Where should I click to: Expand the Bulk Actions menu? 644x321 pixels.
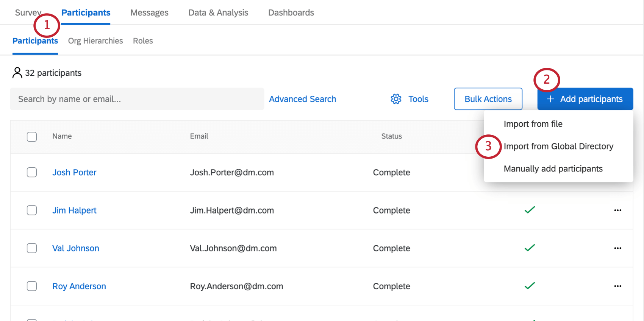click(x=488, y=99)
